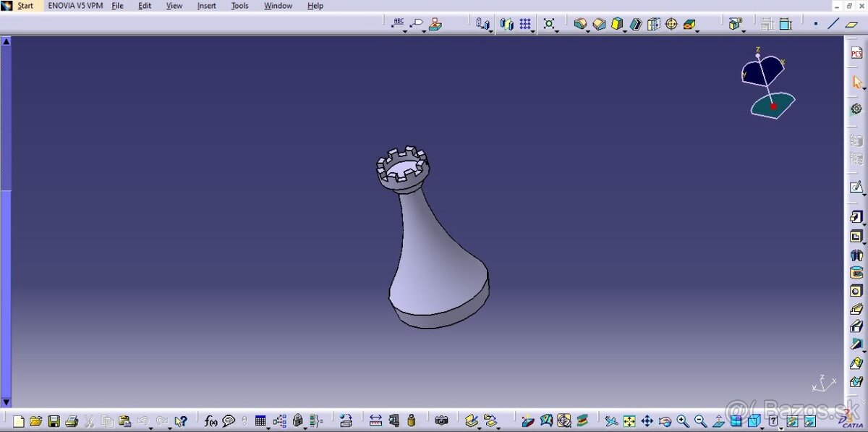Click the current workbench icon above the sidebar
868x432 pixels.
click(857, 52)
